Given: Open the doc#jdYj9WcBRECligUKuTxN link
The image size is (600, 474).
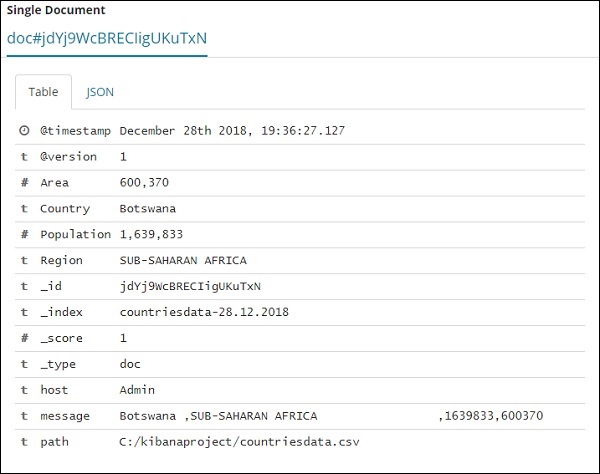Looking at the screenshot, I should click(x=107, y=39).
